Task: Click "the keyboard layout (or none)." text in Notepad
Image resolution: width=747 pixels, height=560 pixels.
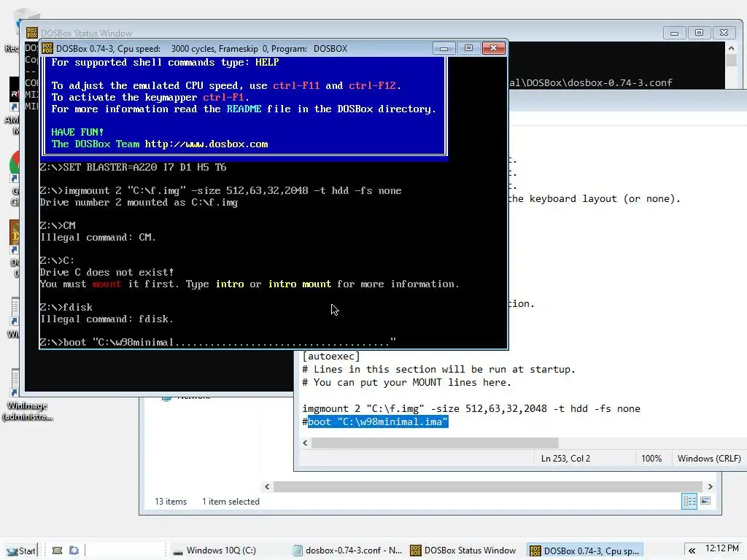Action: (595, 198)
